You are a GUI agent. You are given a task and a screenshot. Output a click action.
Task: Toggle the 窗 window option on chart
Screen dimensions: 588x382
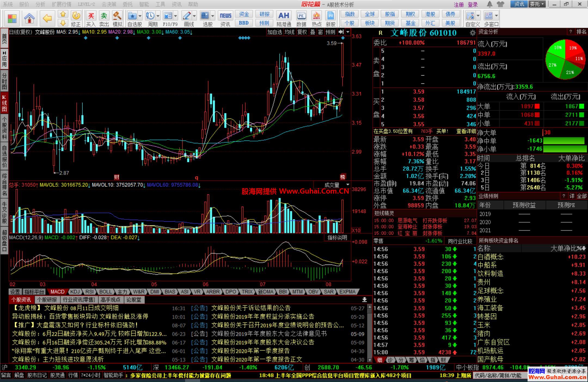tap(320, 32)
